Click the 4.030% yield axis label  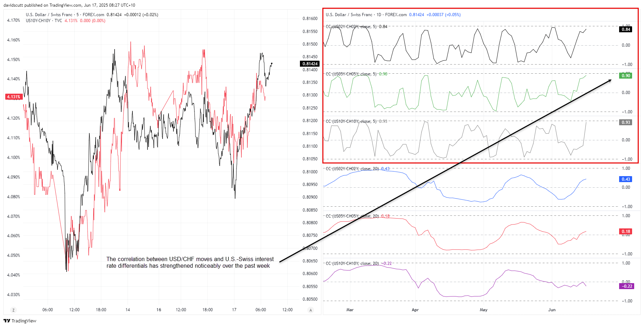pos(14,295)
